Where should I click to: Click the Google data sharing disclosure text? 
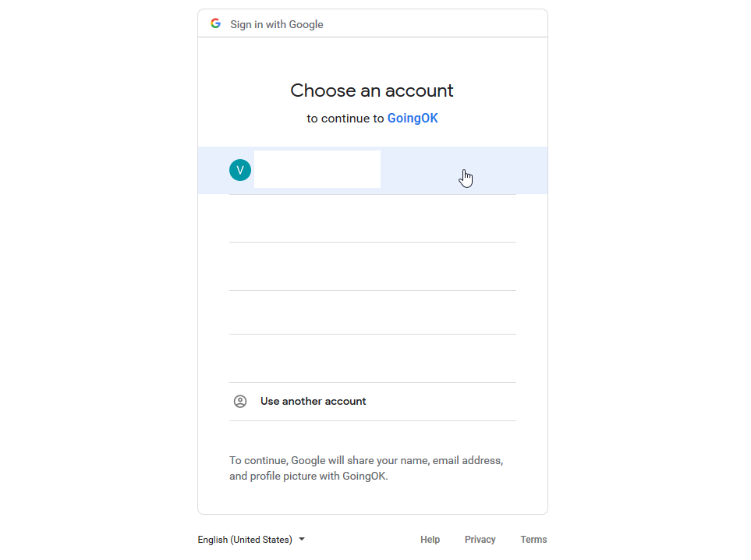[x=367, y=468]
